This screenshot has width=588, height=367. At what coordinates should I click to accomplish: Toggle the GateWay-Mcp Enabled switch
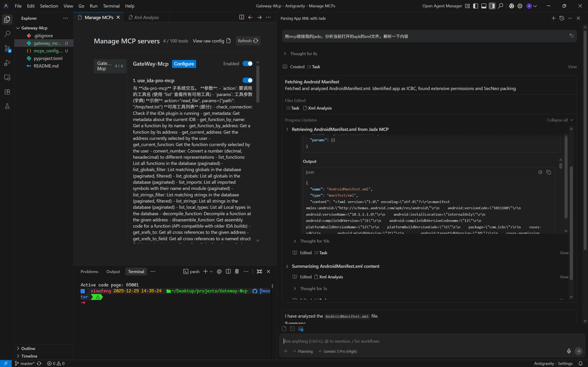[247, 64]
